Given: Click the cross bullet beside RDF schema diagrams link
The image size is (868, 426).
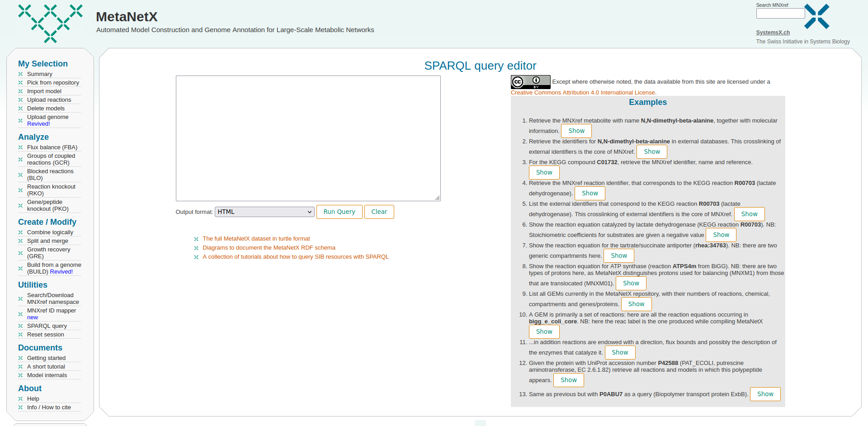Looking at the screenshot, I should pos(196,248).
